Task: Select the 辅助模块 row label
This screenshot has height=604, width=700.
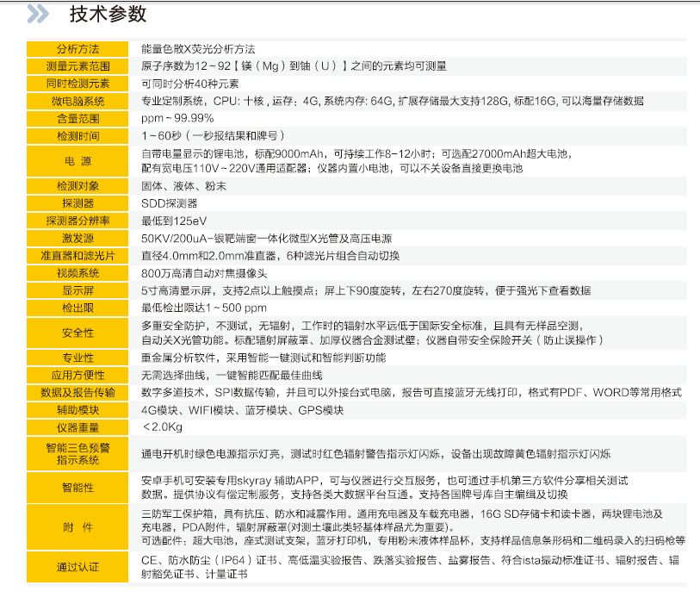Action: pyautogui.click(x=78, y=409)
